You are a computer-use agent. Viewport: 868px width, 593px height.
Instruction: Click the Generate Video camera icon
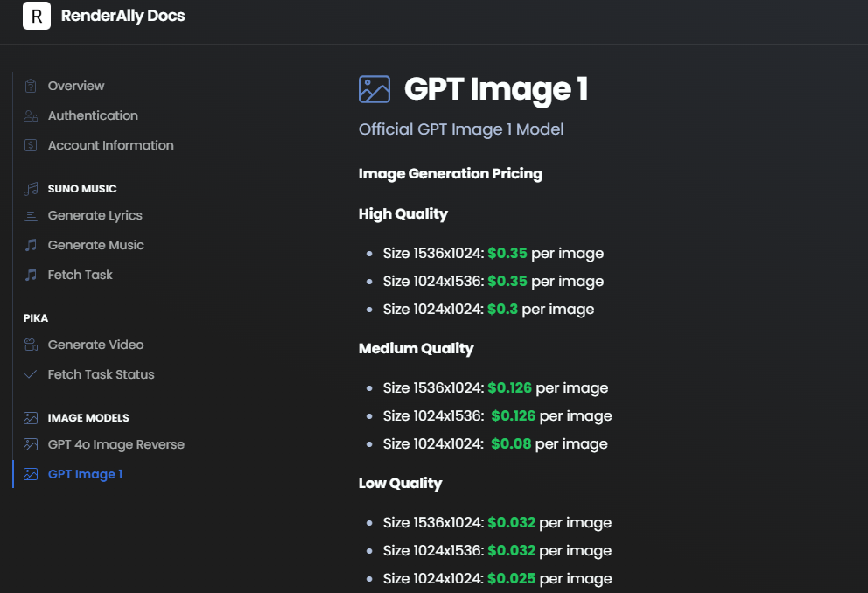click(x=31, y=345)
